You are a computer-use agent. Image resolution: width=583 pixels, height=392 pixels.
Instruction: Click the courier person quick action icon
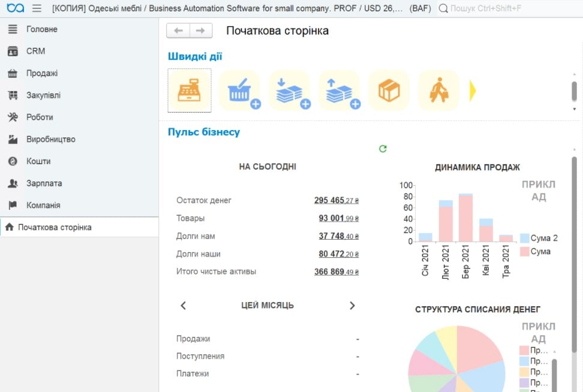pos(438,90)
